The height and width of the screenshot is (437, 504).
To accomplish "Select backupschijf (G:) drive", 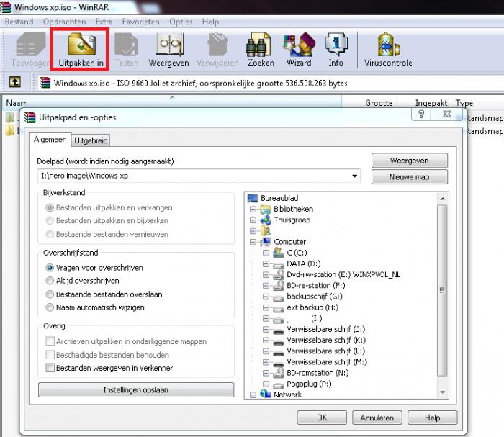I will (315, 297).
